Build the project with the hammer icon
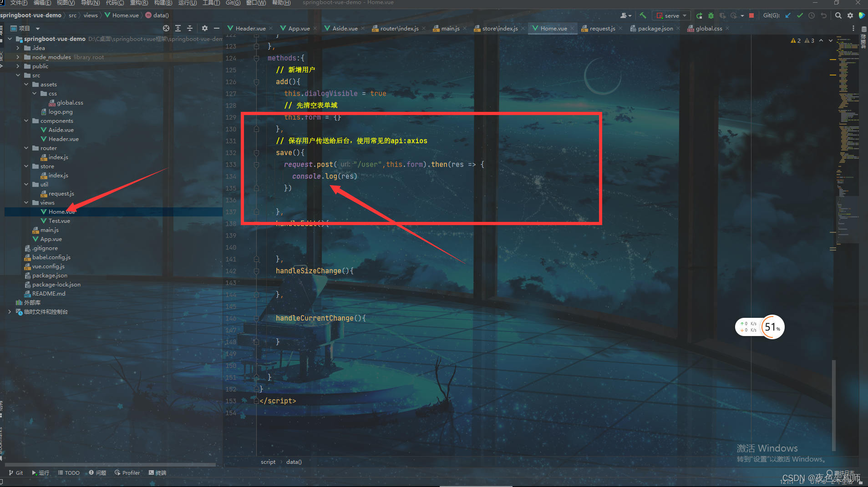 pos(643,15)
